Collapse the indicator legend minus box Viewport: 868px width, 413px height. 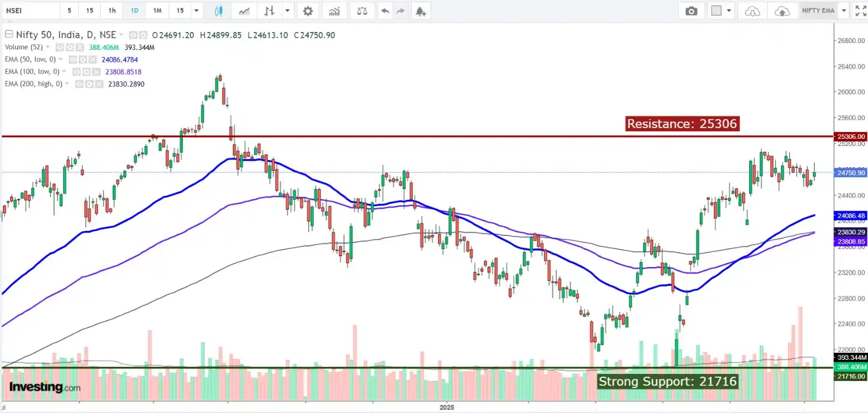9,34
